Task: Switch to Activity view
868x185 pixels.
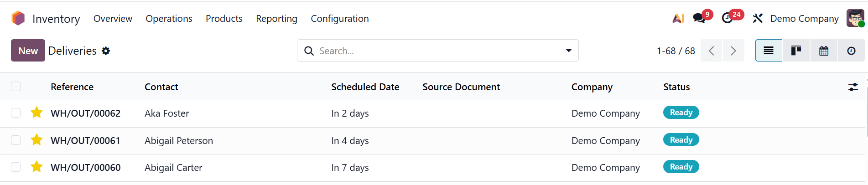Action: [x=851, y=51]
